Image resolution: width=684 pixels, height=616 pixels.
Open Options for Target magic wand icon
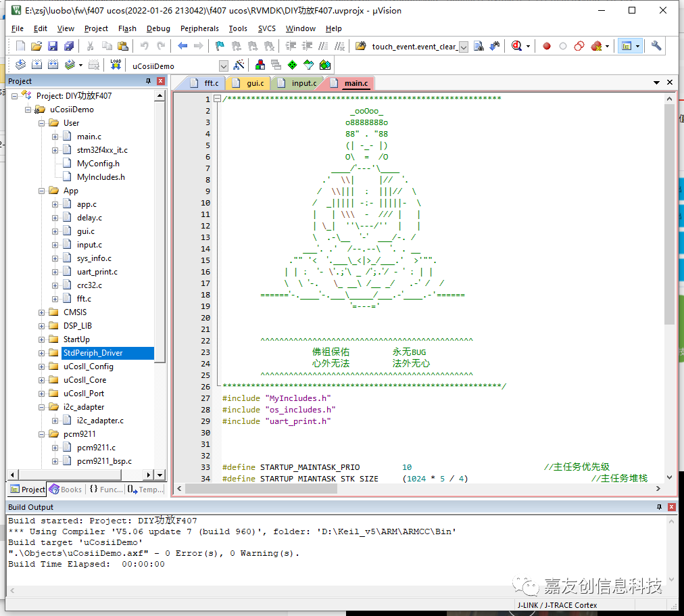pyautogui.click(x=239, y=65)
